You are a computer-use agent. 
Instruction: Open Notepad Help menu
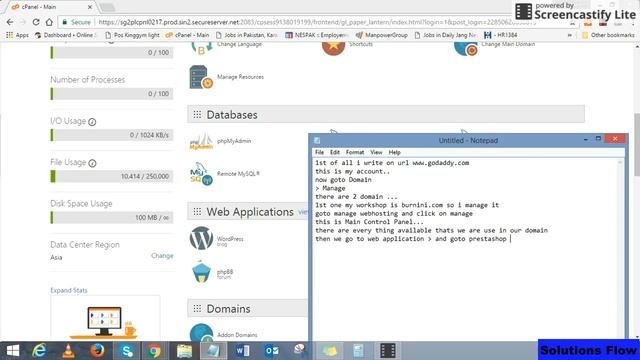(x=394, y=152)
